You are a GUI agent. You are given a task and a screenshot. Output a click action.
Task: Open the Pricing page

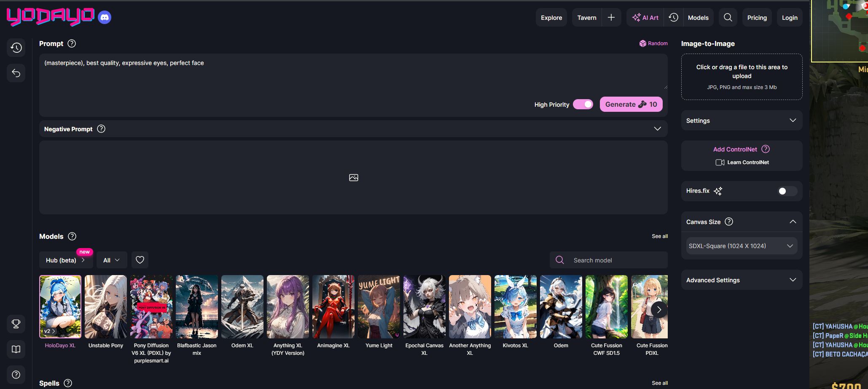pyautogui.click(x=757, y=18)
